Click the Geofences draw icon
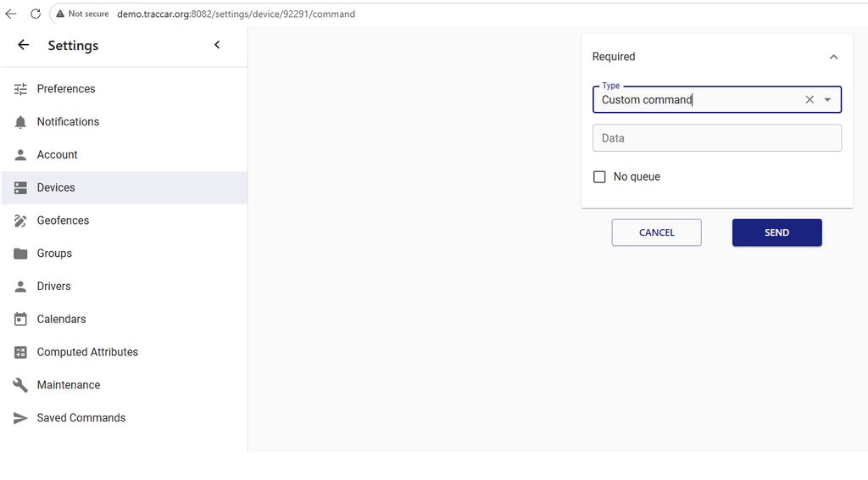 pyautogui.click(x=20, y=220)
